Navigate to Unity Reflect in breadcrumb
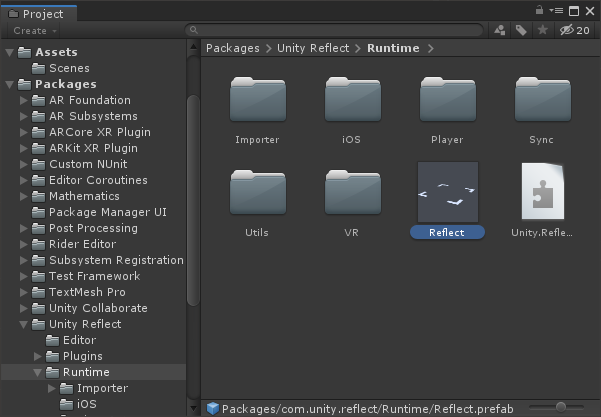Viewport: 601px width, 417px height. point(313,48)
